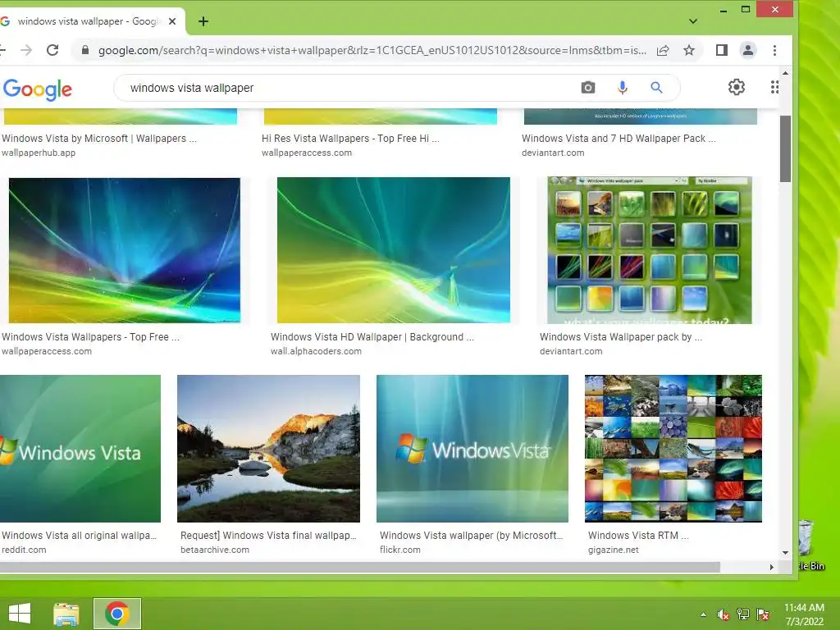Click the reddit.com source text
Screen dimensions: 840x630
coord(24,550)
